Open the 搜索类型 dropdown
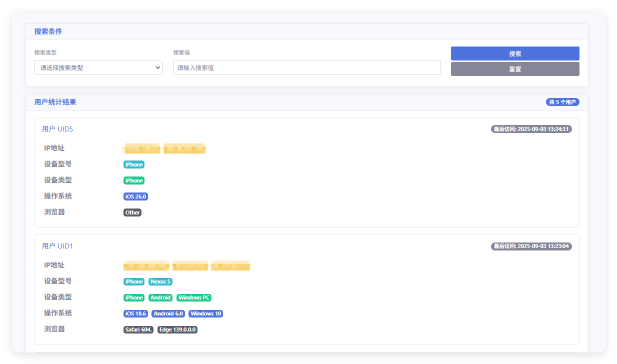Image resolution: width=617 pixels, height=364 pixels. point(98,67)
